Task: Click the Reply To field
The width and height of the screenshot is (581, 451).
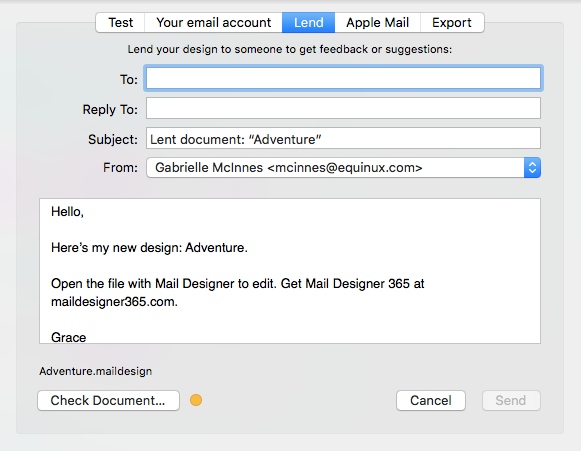Action: (x=343, y=108)
